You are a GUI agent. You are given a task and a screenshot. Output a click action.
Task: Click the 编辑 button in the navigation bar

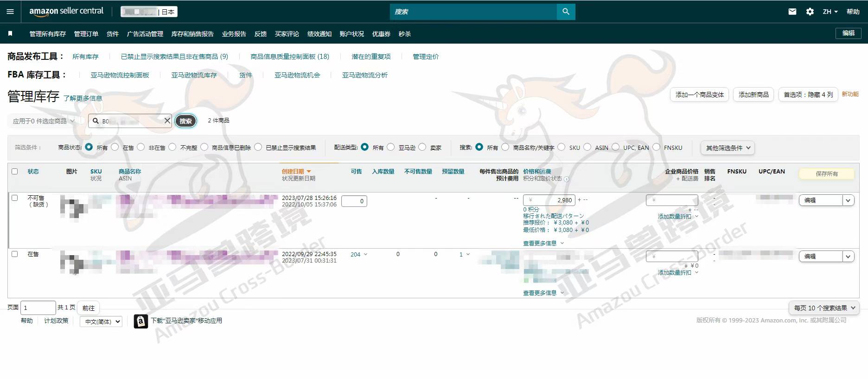[849, 33]
